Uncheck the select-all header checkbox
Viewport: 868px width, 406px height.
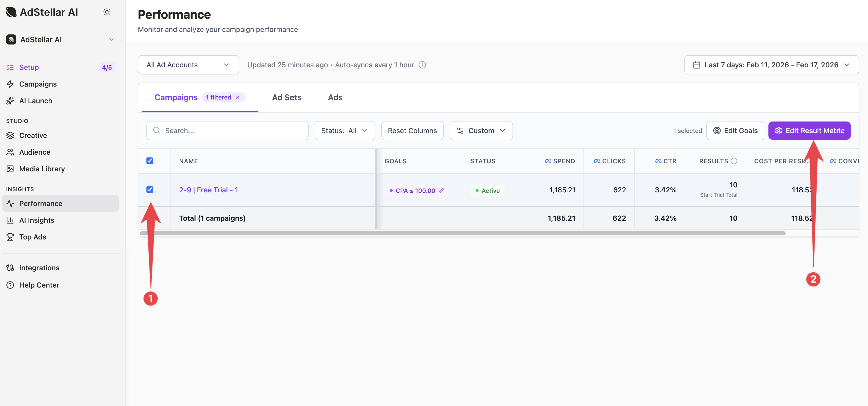(x=150, y=160)
